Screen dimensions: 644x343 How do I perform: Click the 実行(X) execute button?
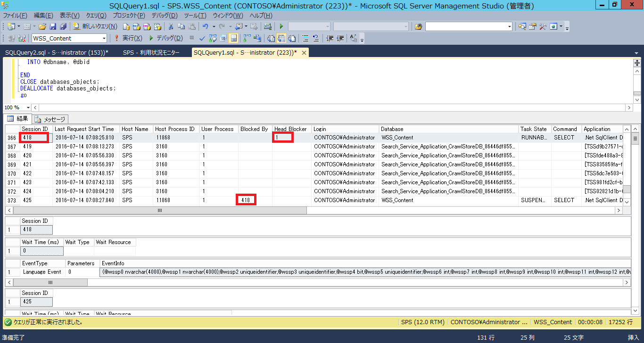128,38
